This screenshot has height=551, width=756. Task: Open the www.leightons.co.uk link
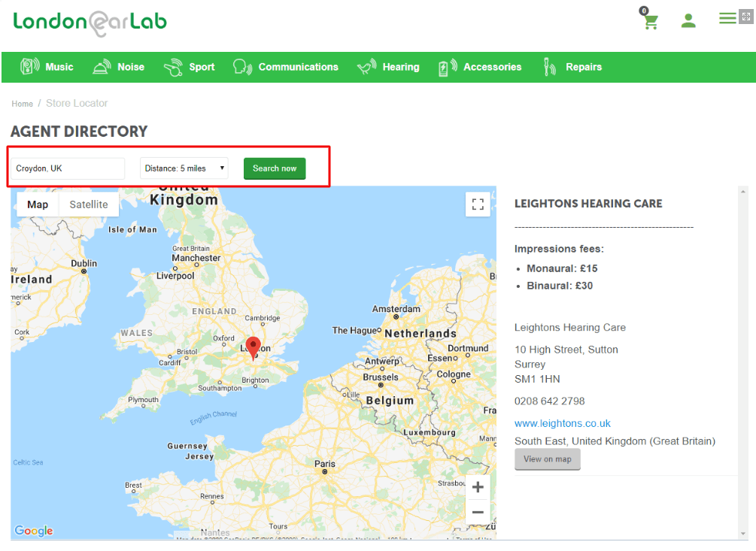563,423
